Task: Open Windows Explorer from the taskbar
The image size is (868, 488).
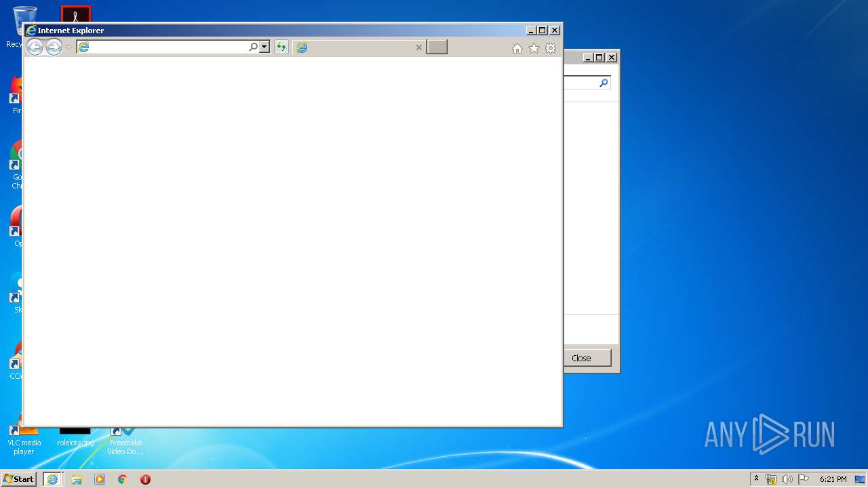Action: (77, 479)
